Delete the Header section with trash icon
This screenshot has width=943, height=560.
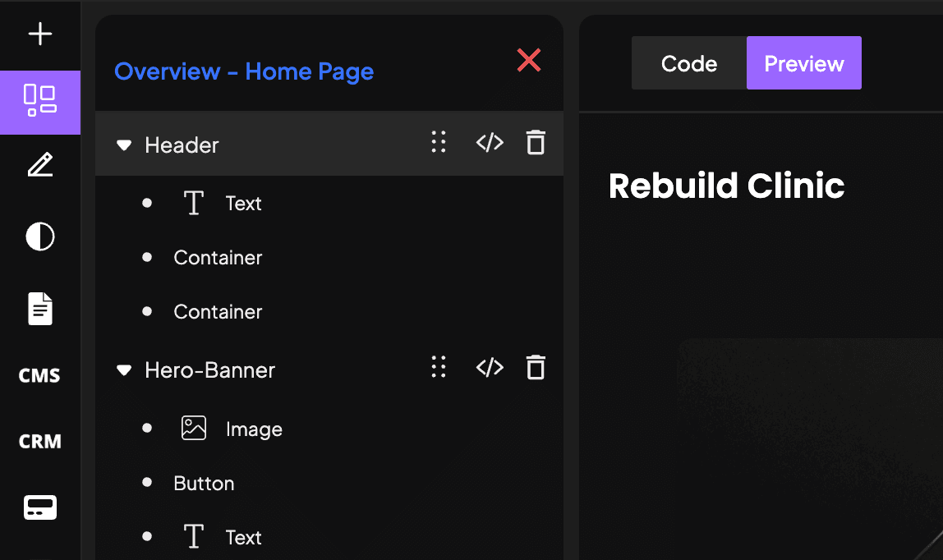coord(536,143)
